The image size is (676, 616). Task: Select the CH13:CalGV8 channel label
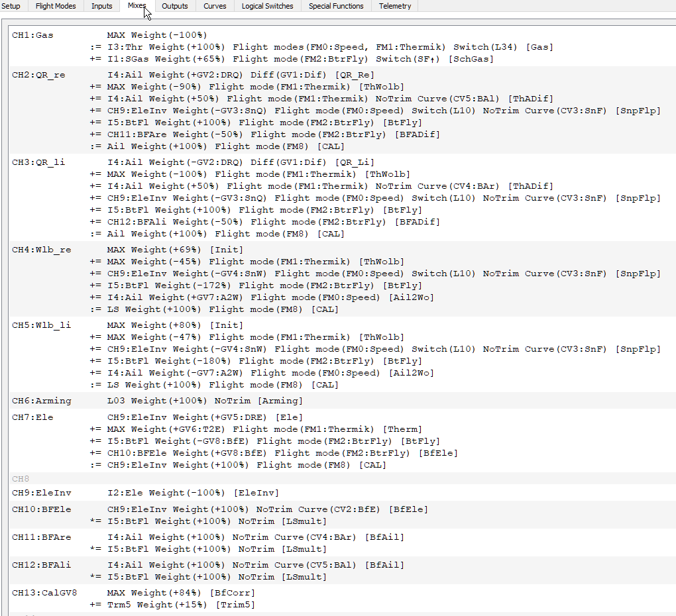[45, 593]
